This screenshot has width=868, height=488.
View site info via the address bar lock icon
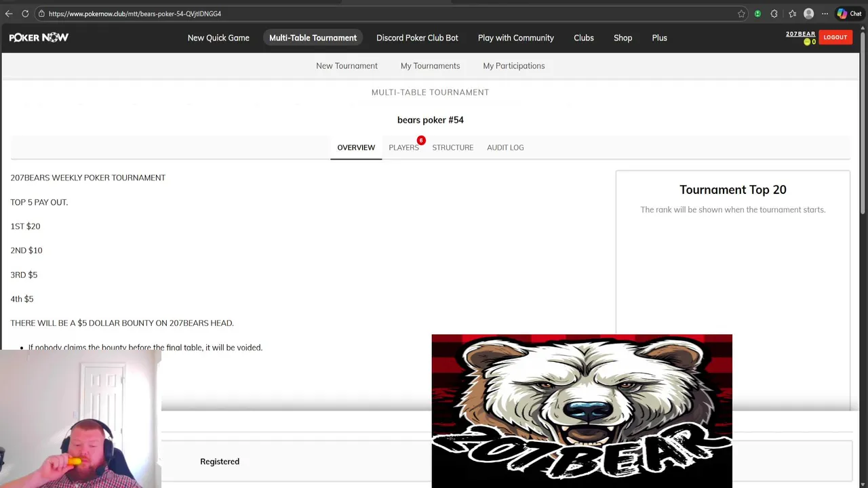(41, 14)
